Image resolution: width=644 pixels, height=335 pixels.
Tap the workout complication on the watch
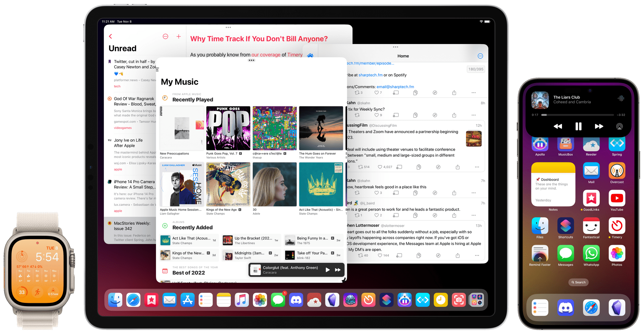point(37,292)
